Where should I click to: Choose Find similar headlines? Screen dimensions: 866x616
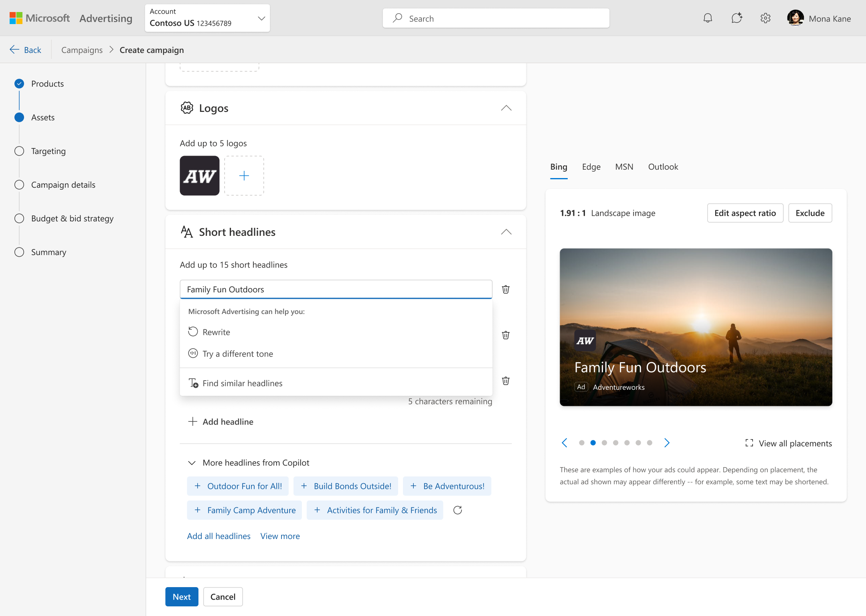336,383
